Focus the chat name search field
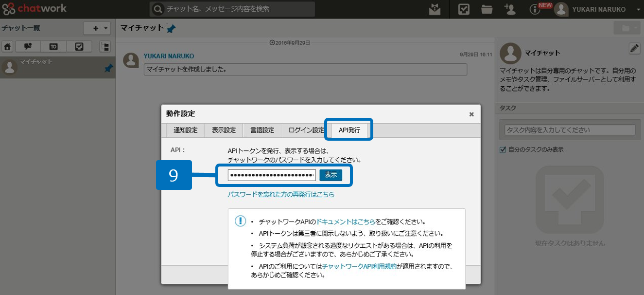The height and width of the screenshot is (295, 644). 232,9
